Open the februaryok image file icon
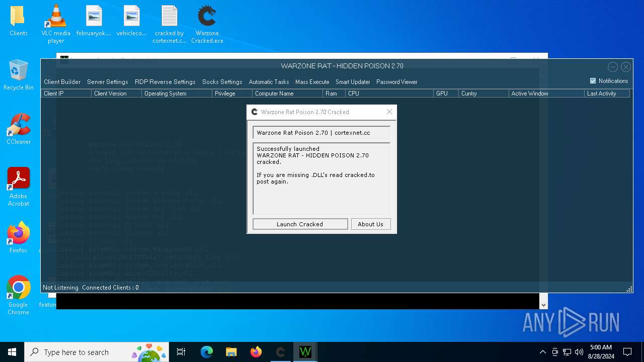This screenshot has height=362, width=644. [94, 21]
